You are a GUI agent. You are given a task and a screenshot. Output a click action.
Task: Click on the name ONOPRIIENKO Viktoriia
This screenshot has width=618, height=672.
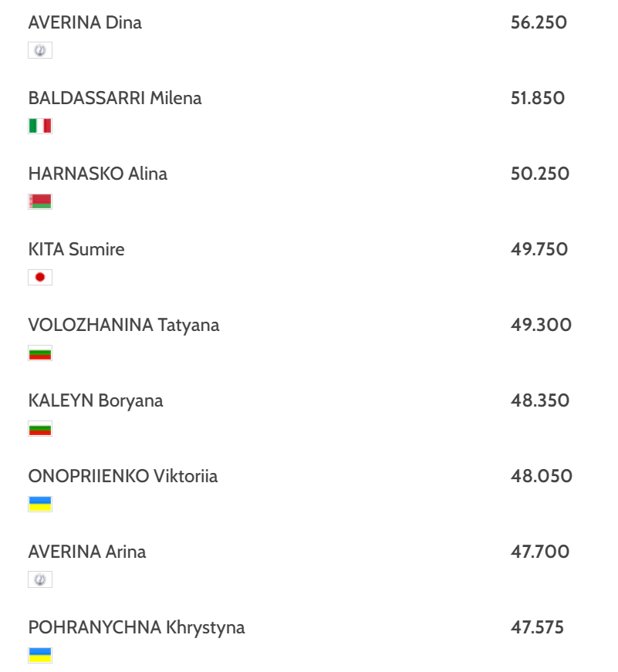tap(123, 476)
